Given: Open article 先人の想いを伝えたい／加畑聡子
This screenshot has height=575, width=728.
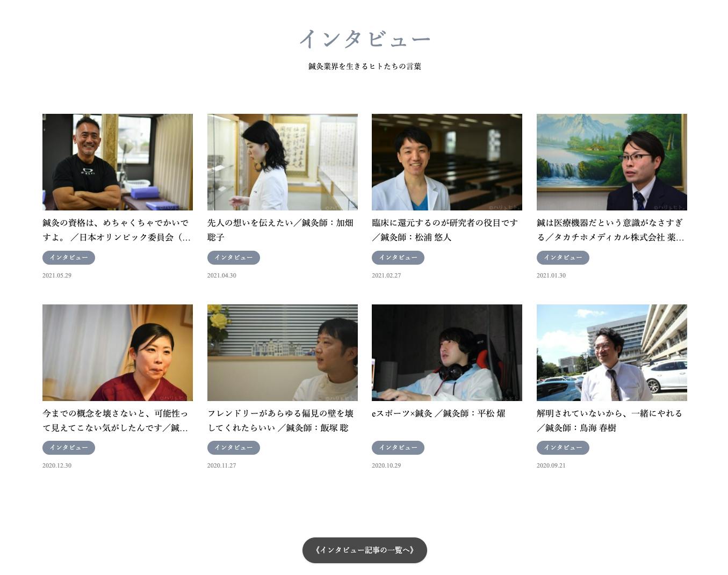Looking at the screenshot, I should 280,230.
